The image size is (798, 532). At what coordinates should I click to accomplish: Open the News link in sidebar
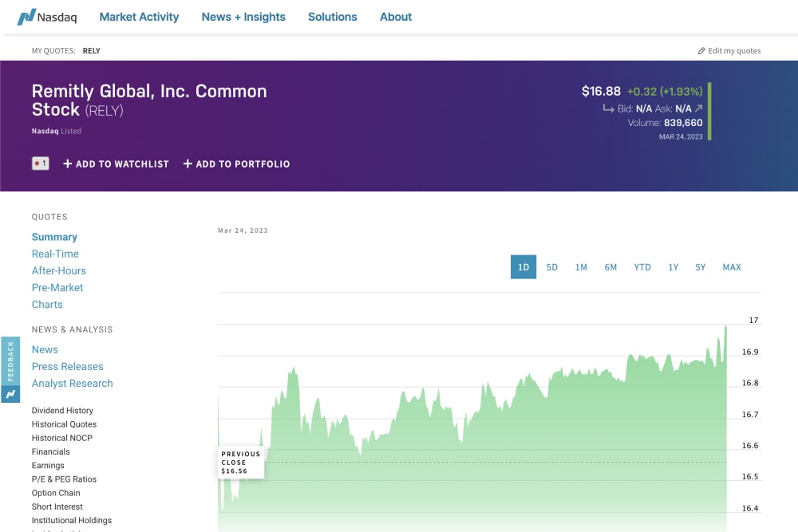click(x=45, y=349)
